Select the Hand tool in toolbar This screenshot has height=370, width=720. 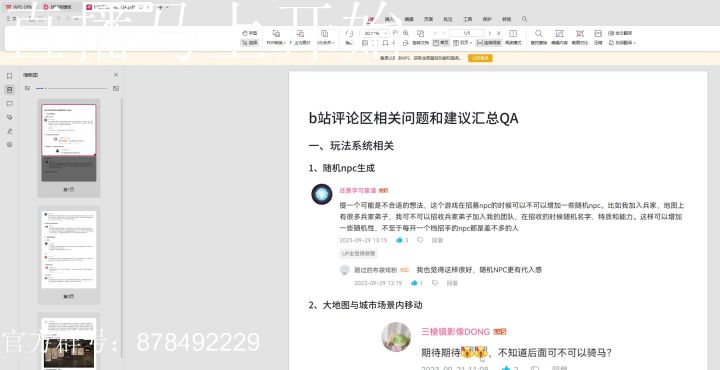(250, 33)
